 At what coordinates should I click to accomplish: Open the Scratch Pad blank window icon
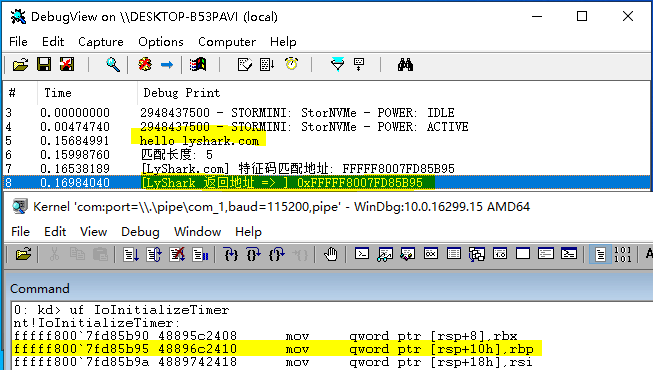(x=523, y=254)
